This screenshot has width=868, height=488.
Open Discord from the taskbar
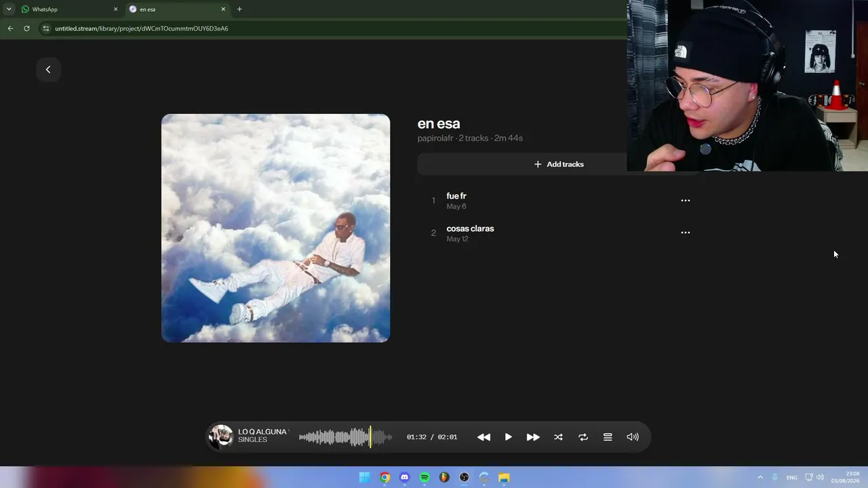(405, 477)
